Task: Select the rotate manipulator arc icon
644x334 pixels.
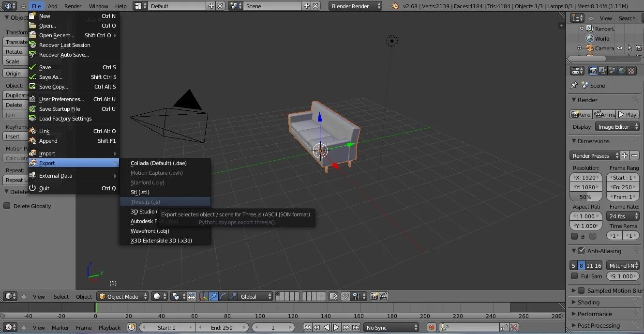Action: click(223, 296)
